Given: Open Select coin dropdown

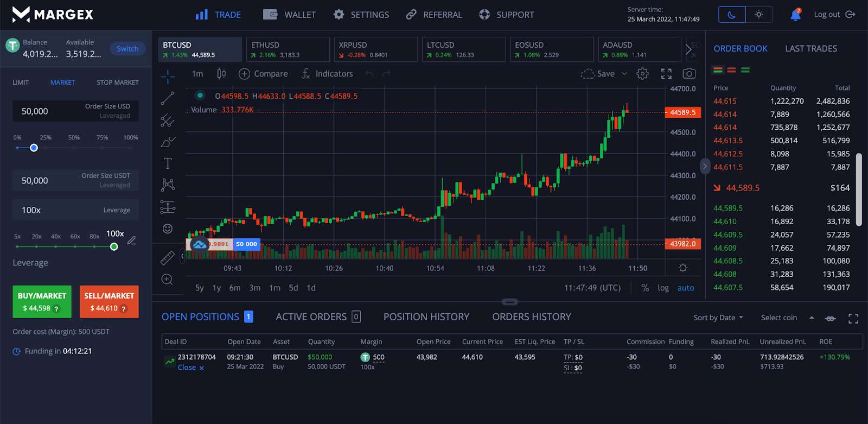Looking at the screenshot, I should coord(787,318).
